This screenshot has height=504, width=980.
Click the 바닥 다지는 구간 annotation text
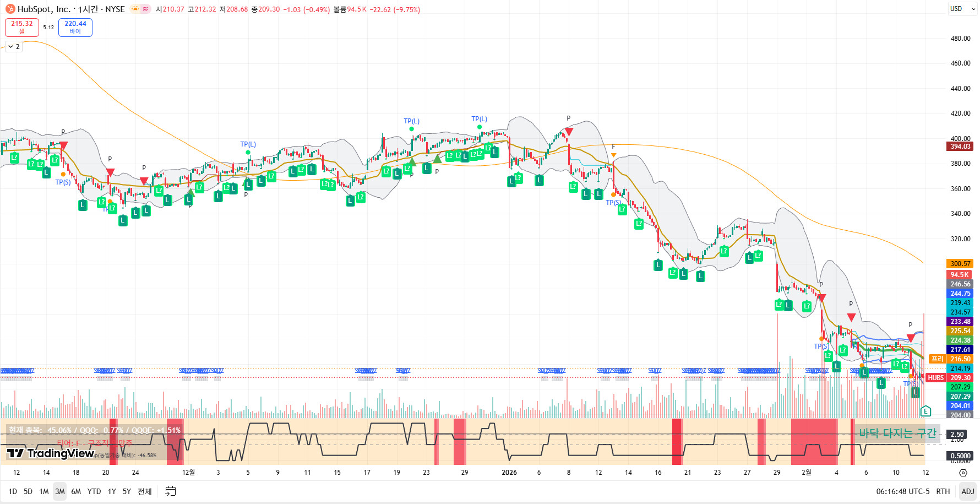897,433
